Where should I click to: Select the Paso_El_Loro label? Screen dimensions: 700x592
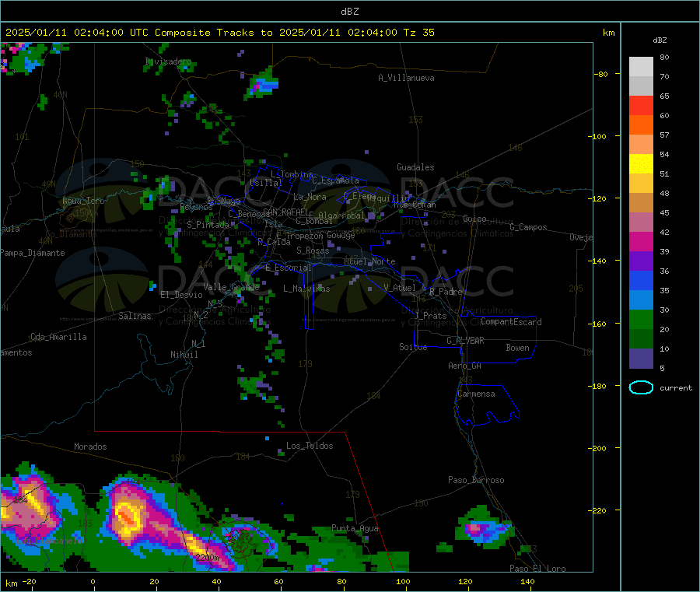[x=537, y=569]
